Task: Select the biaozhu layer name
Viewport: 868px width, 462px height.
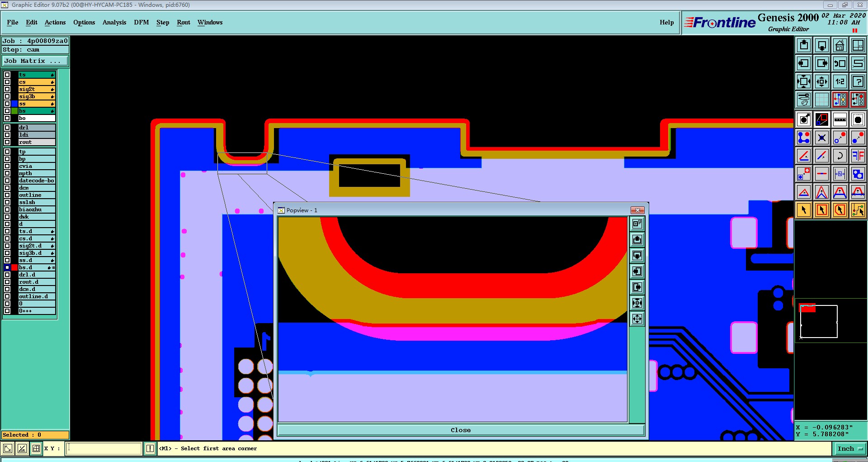Action: [x=37, y=210]
